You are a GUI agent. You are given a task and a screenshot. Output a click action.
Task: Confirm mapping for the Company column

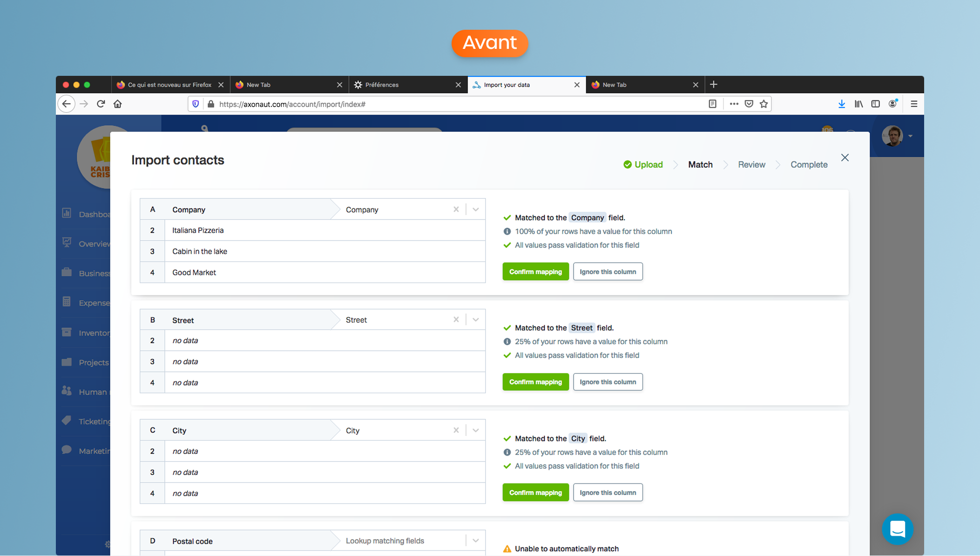pyautogui.click(x=535, y=272)
